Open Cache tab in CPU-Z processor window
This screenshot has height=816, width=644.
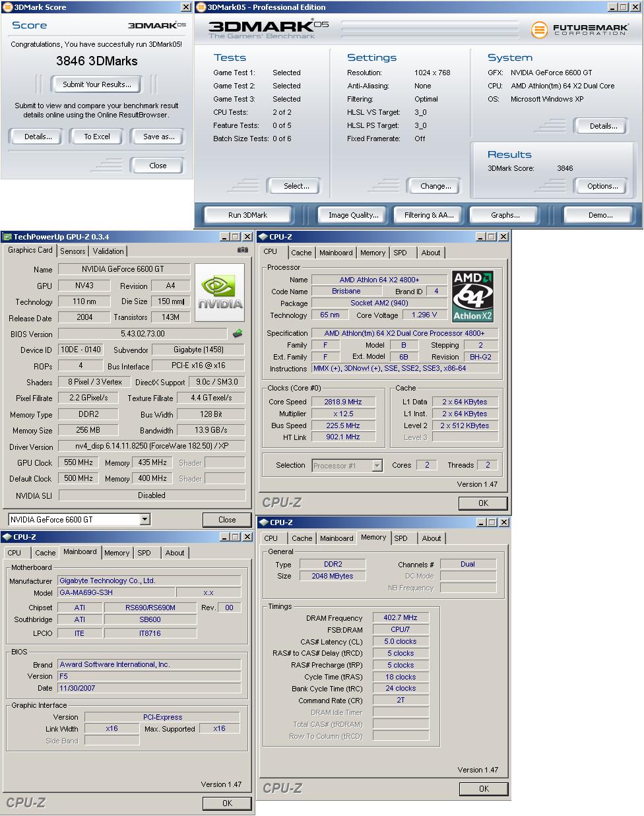(x=302, y=253)
